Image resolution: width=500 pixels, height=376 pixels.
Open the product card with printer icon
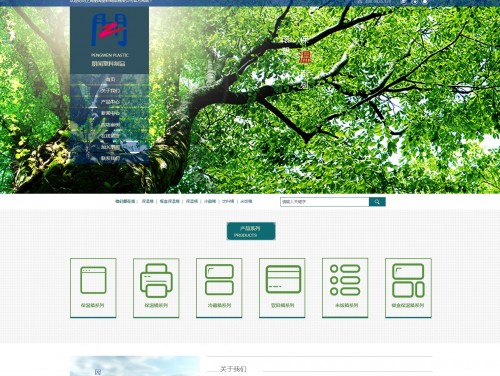tap(156, 288)
